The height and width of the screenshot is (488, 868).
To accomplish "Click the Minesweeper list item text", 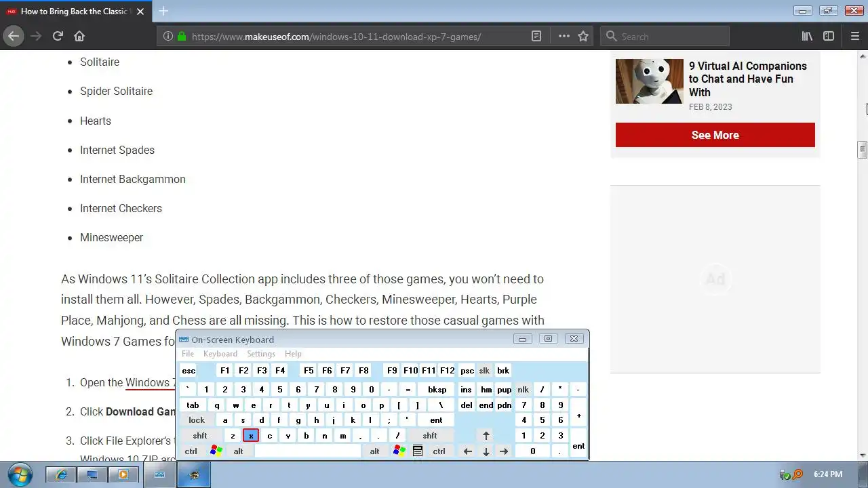I will 111,237.
